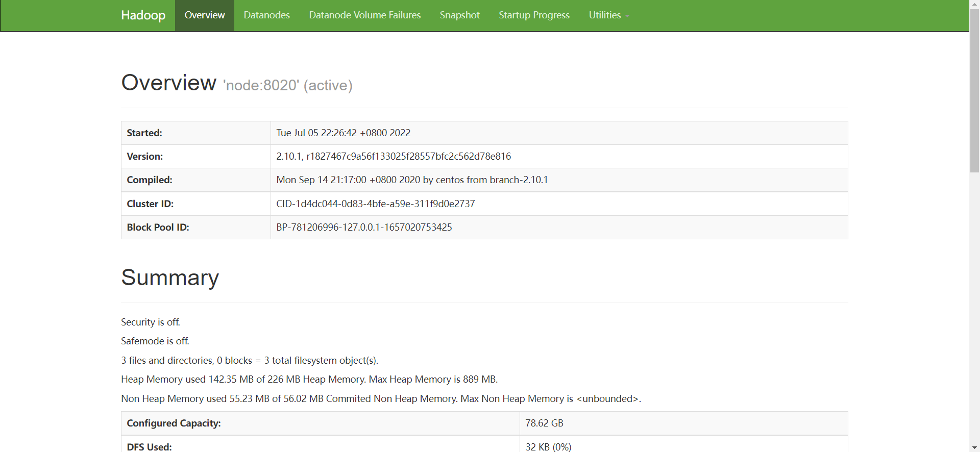The height and width of the screenshot is (452, 980).
Task: Select the Block Pool ID value
Action: coord(364,228)
